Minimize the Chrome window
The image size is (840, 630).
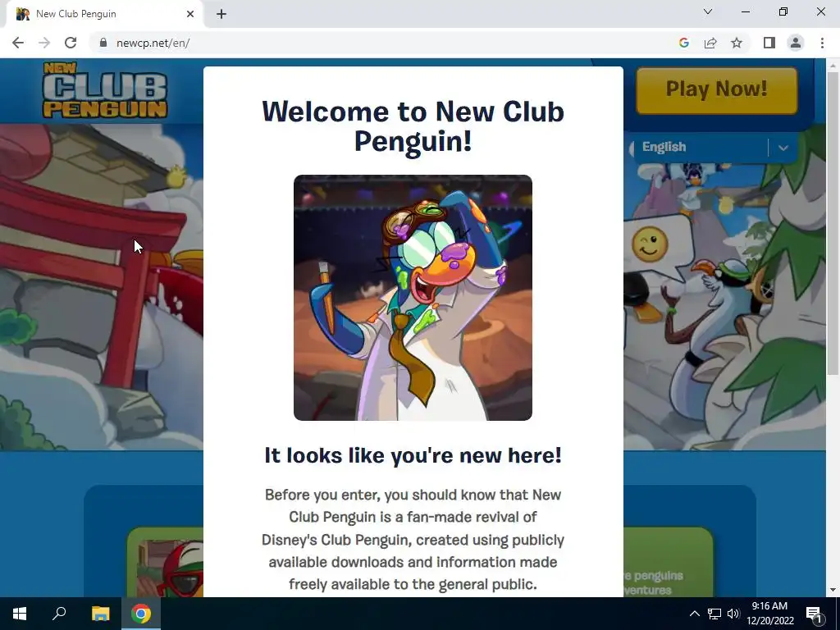746,11
